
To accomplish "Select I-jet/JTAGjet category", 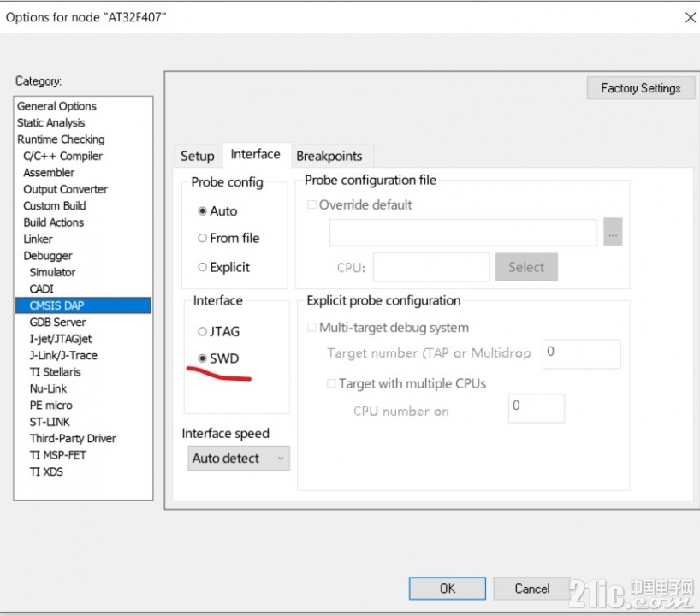I will coord(60,339).
